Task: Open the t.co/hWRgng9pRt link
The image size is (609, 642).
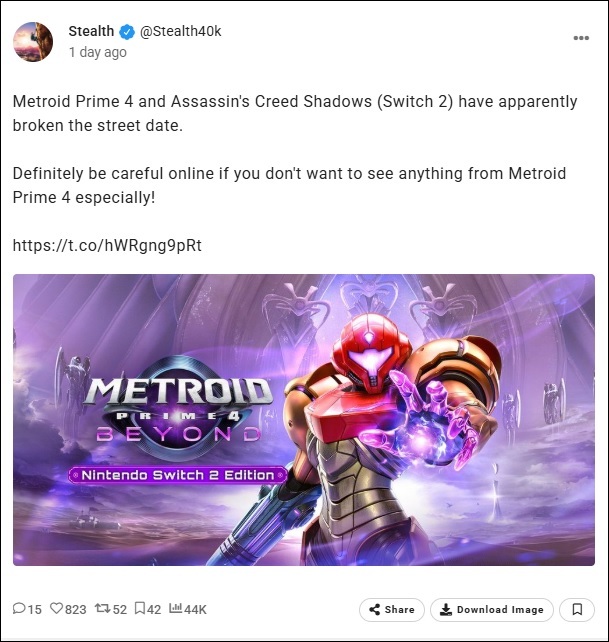Action: tap(107, 245)
